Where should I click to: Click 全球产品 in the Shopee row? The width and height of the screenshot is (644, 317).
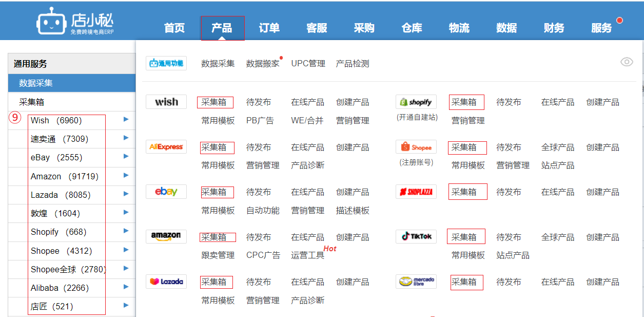pos(558,147)
